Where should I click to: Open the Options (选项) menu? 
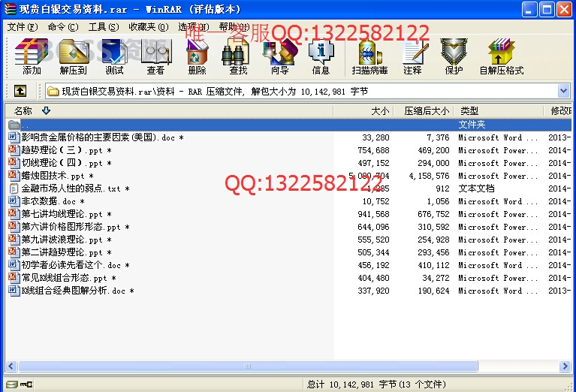click(x=193, y=27)
